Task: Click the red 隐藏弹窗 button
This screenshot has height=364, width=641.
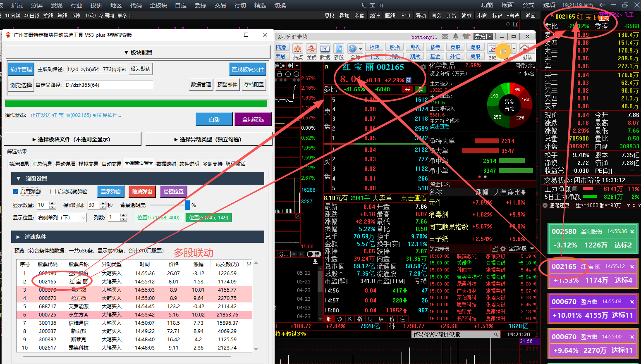Action: click(x=142, y=192)
